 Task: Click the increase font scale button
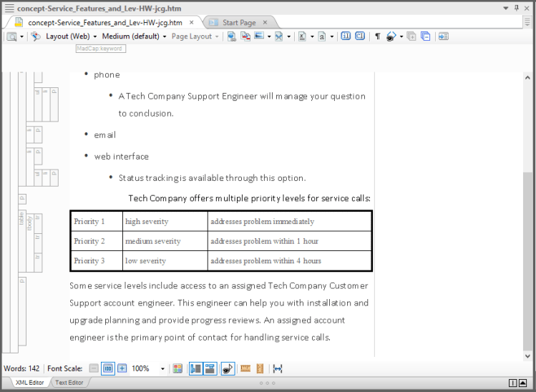(x=122, y=368)
